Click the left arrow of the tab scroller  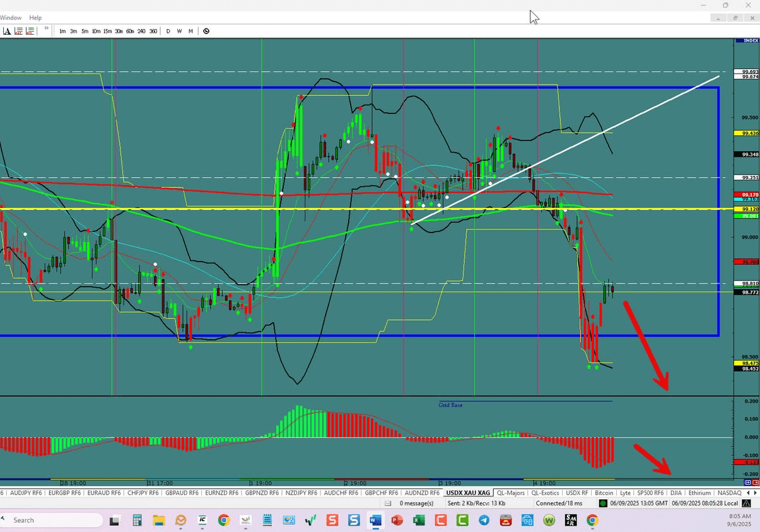748,492
